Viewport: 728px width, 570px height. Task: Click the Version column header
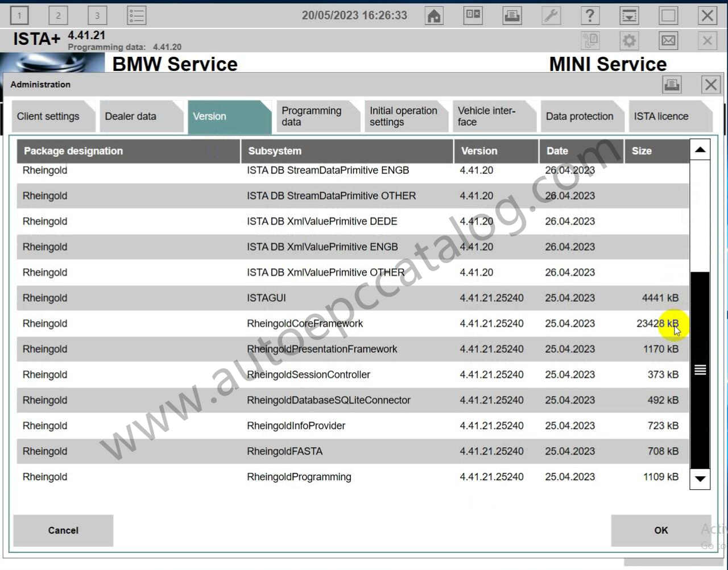coord(496,151)
